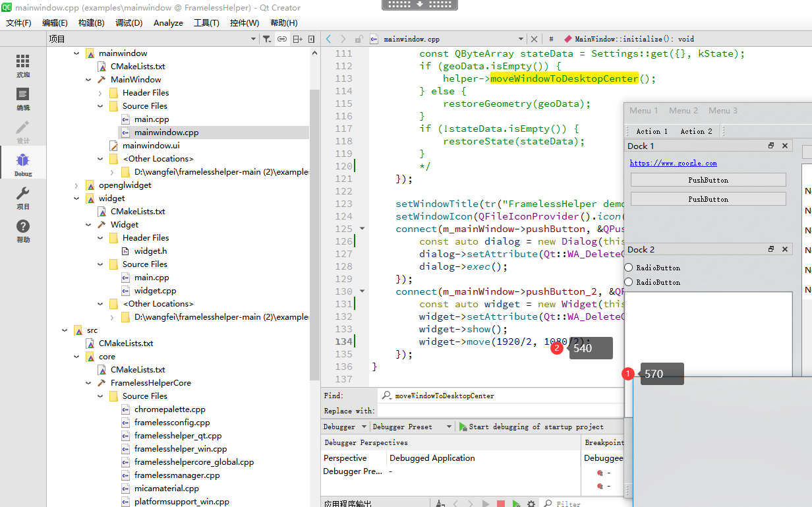812x507 pixels.
Task: Open the Debugger Preset dropdown
Action: tap(412, 427)
